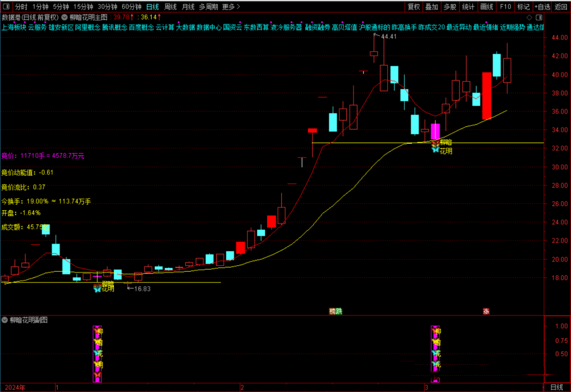The width and height of the screenshot is (571, 392).
Task: Expand the 更多 periods dropdown
Action: (x=231, y=7)
